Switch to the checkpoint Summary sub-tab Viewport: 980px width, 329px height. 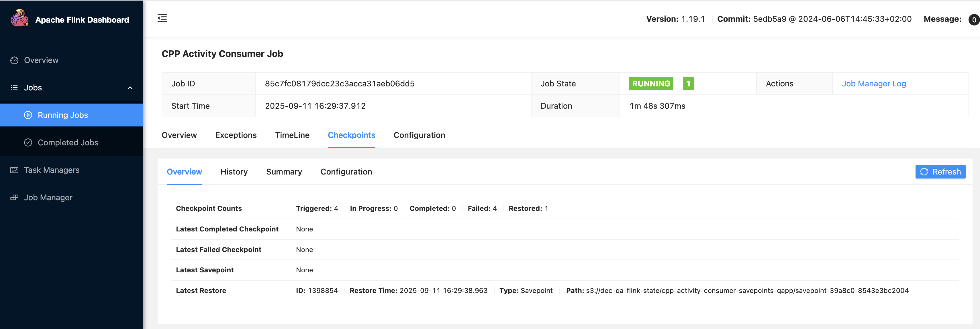coord(284,172)
